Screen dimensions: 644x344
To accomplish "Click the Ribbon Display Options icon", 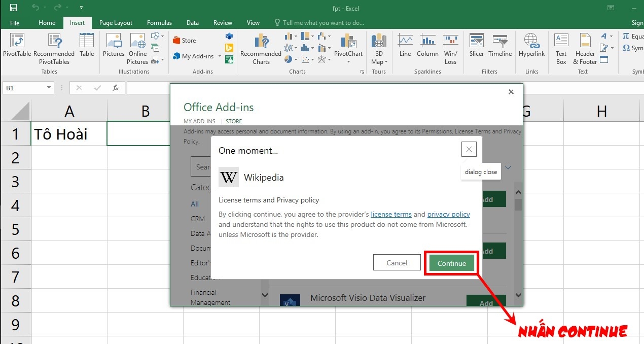I will coord(611,8).
